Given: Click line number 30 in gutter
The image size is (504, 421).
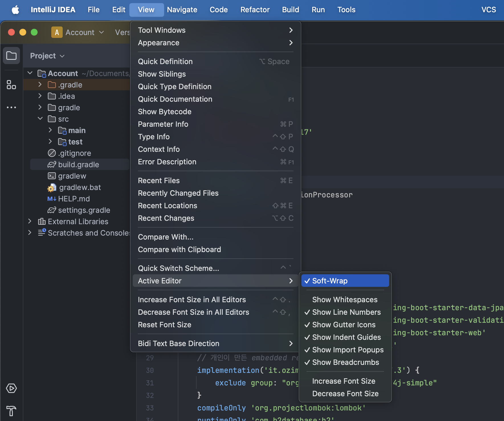Looking at the screenshot, I should [150, 370].
